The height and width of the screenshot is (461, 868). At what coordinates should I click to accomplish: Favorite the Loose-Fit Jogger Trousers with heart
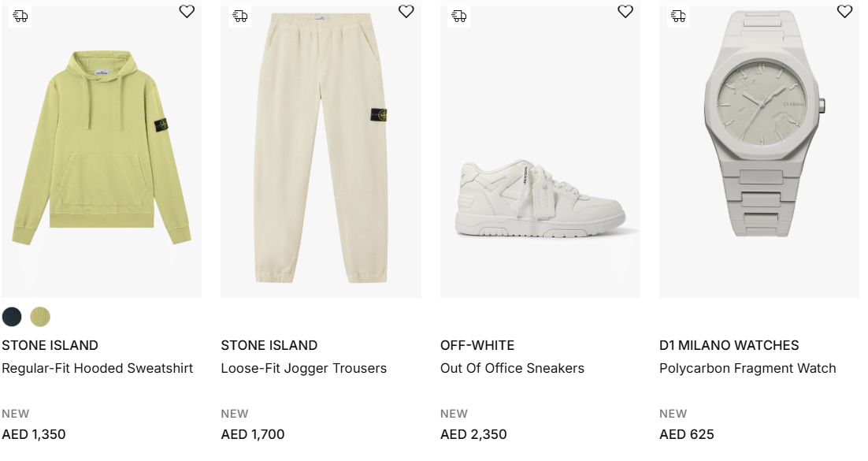tap(406, 12)
